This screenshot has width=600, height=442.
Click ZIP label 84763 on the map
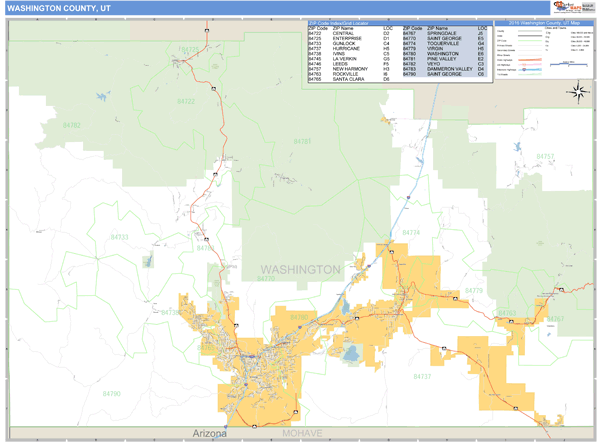507,313
